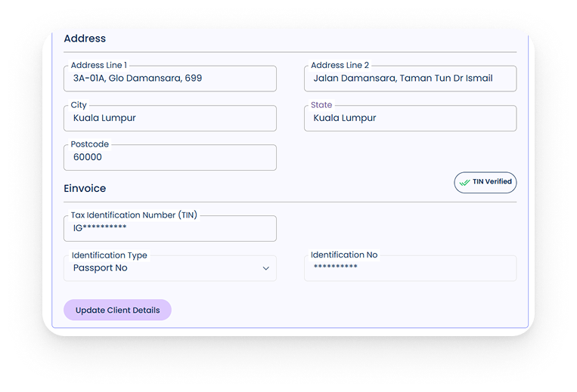Click the Address section heading
This screenshot has width=577, height=392.
pos(85,39)
